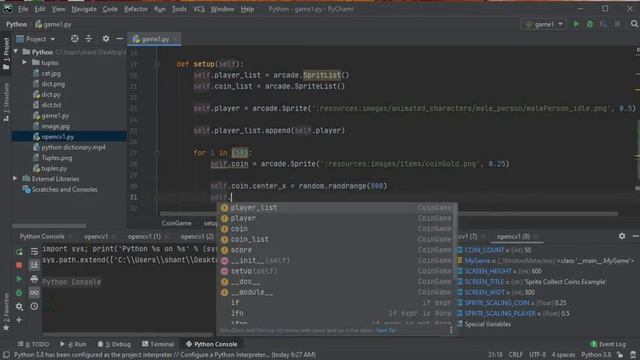Toggle show variables glasses icon

(34, 293)
